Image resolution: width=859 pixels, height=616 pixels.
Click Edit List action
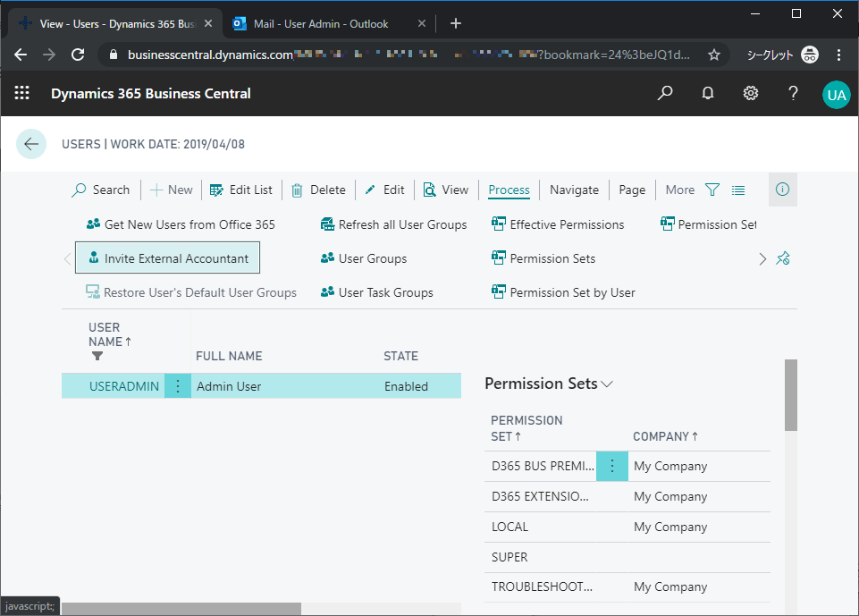(x=241, y=190)
